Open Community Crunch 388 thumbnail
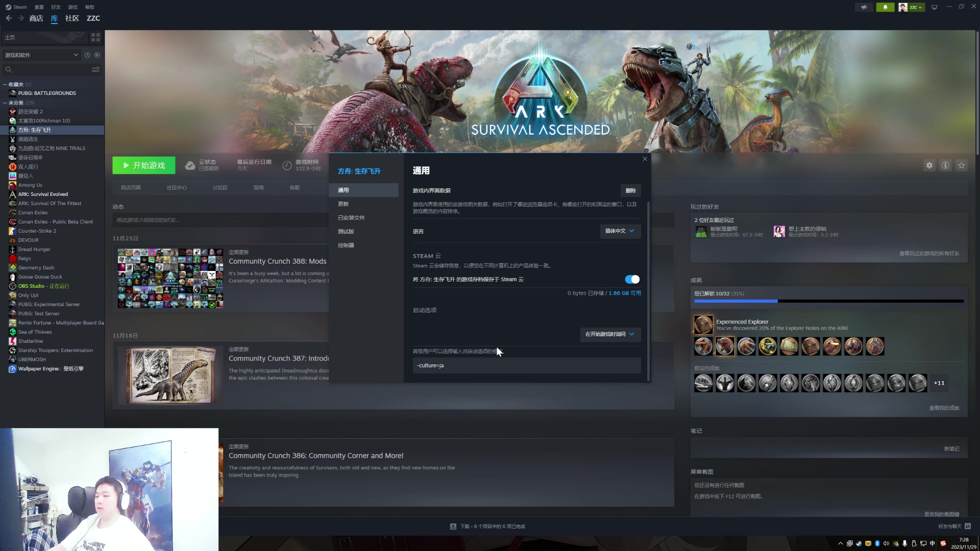 (170, 279)
